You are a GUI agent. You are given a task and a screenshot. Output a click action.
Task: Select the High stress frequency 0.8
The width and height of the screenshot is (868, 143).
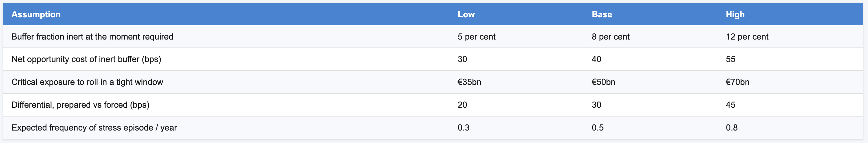point(732,128)
